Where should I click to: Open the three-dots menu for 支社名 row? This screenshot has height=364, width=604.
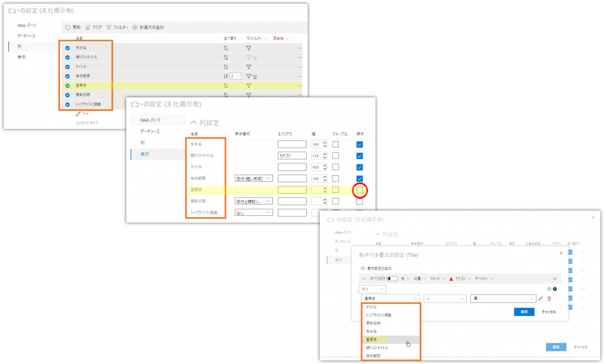point(299,48)
